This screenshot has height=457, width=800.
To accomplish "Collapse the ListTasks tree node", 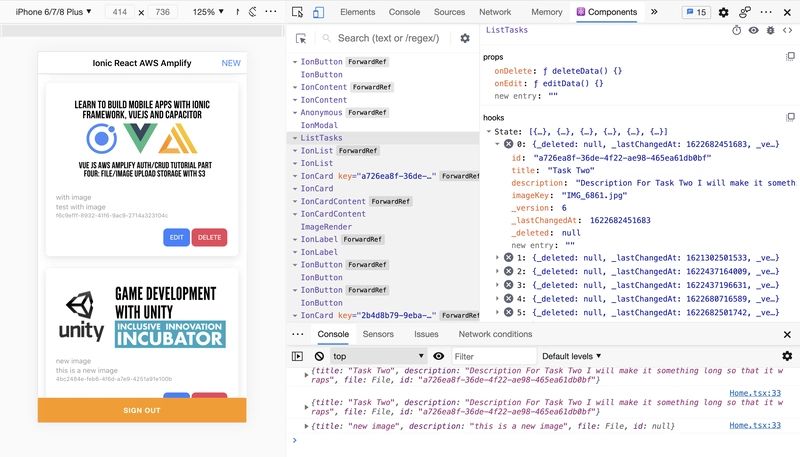I will 295,138.
